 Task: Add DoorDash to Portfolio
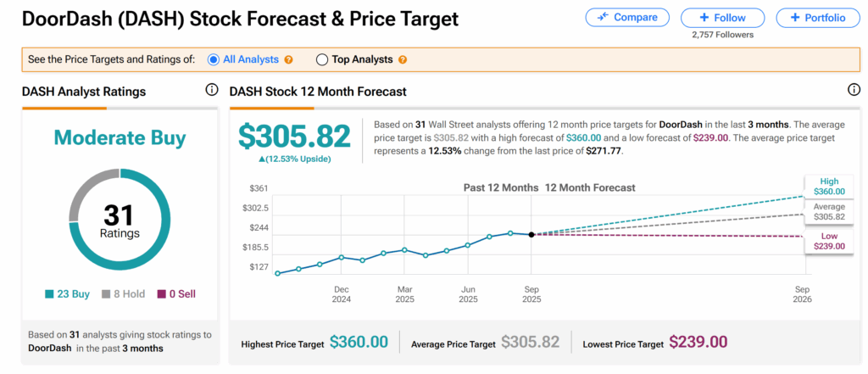(x=817, y=17)
